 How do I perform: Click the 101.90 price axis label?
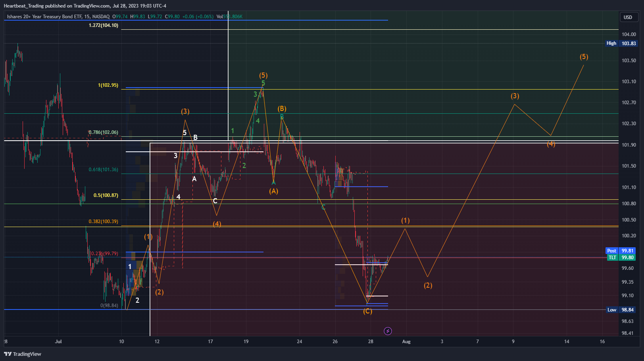pyautogui.click(x=629, y=145)
